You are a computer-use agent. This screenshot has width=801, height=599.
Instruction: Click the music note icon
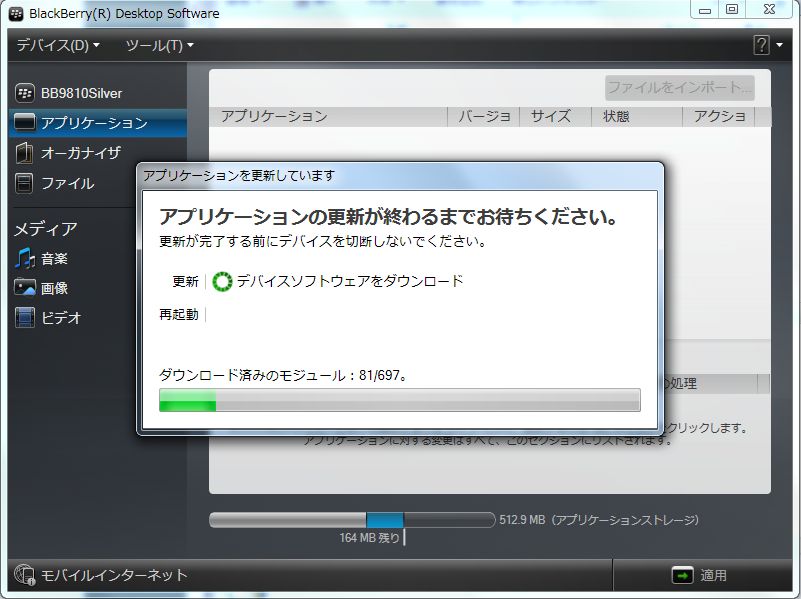(24, 258)
